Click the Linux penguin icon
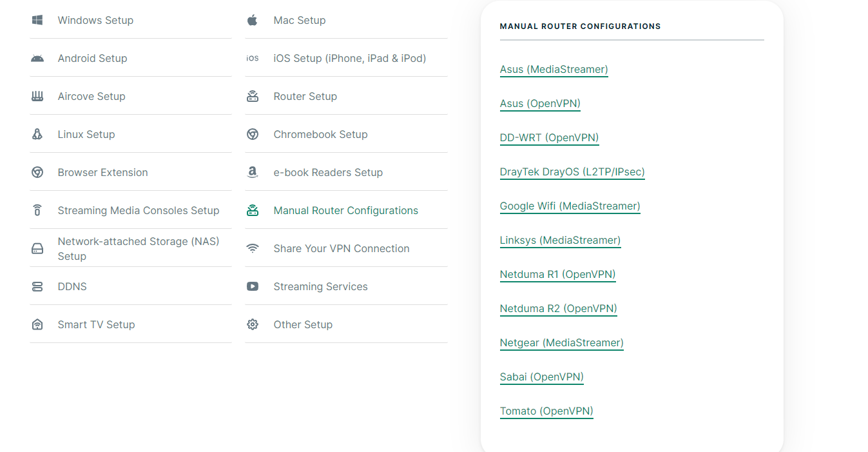 point(37,134)
